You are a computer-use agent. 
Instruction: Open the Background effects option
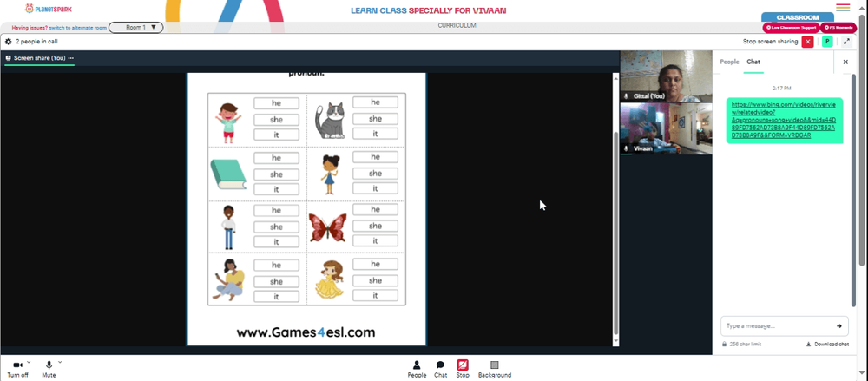click(x=495, y=369)
